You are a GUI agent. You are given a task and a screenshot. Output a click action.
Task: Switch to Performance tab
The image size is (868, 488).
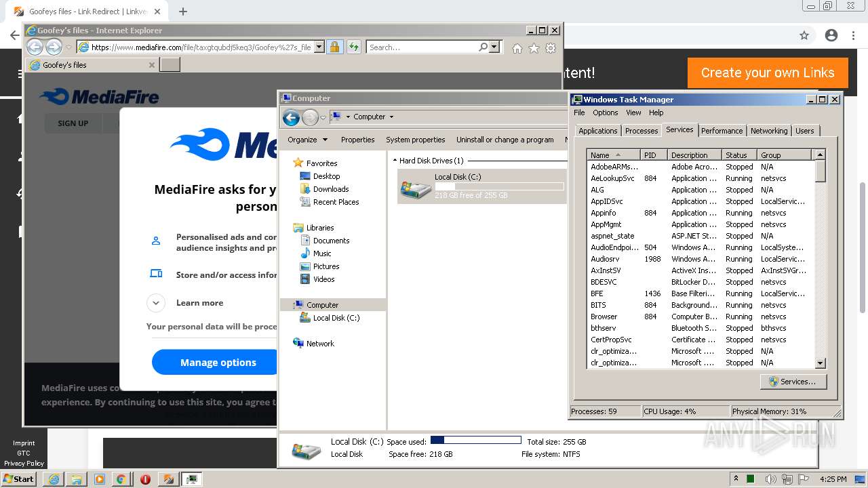[722, 131]
